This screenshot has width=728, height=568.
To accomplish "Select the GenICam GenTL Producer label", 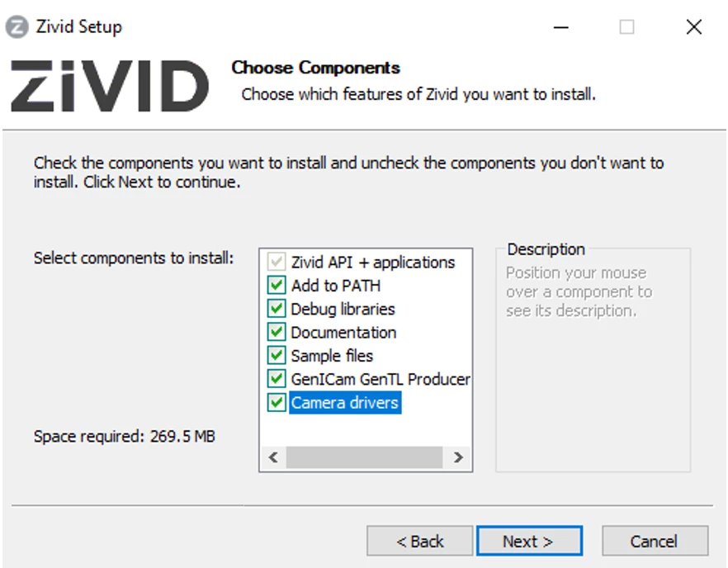I will coord(381,379).
